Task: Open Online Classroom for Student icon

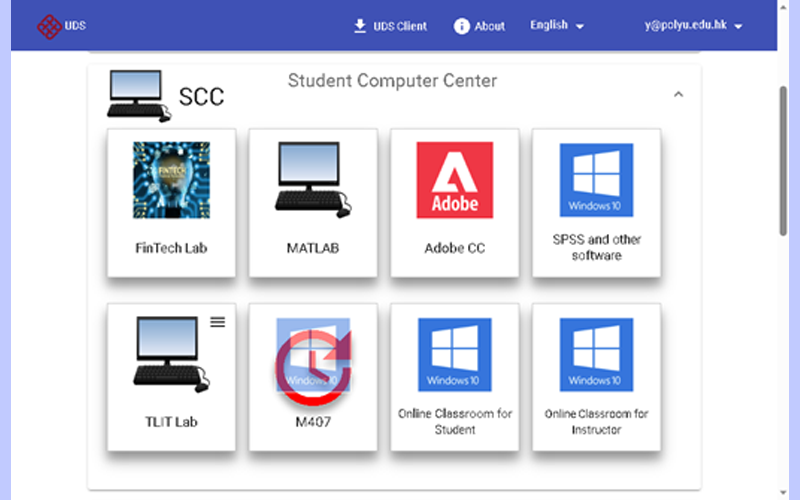Action: [454, 356]
